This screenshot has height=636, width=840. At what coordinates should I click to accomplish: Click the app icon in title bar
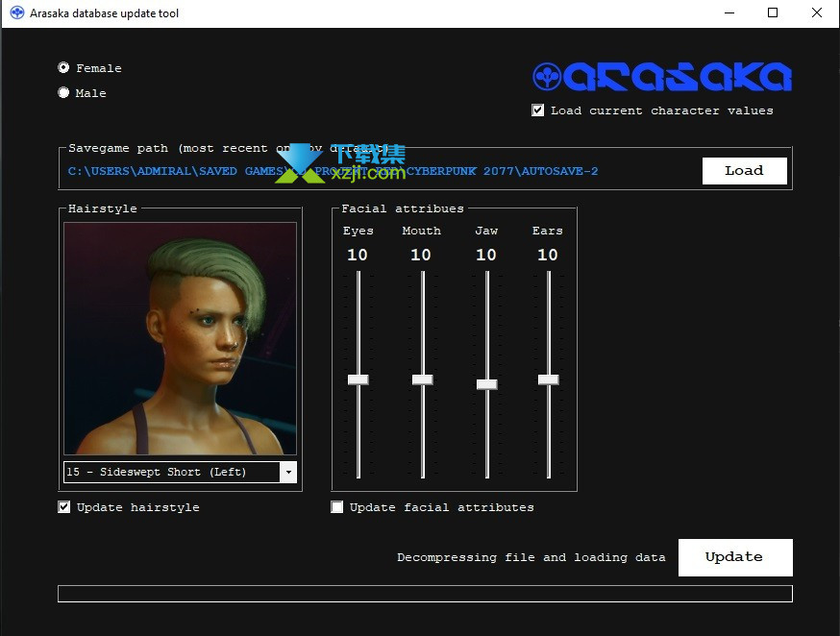[x=17, y=12]
